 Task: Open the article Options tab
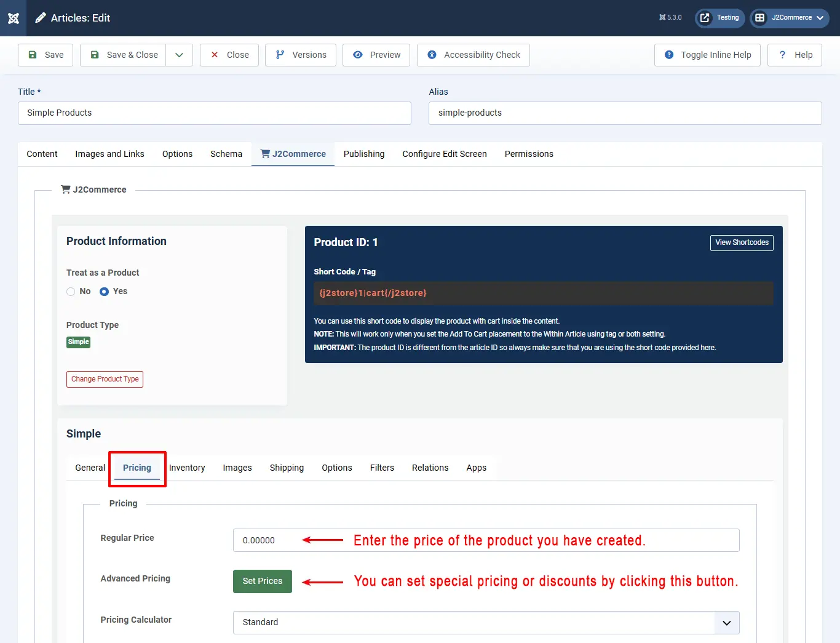pos(177,154)
